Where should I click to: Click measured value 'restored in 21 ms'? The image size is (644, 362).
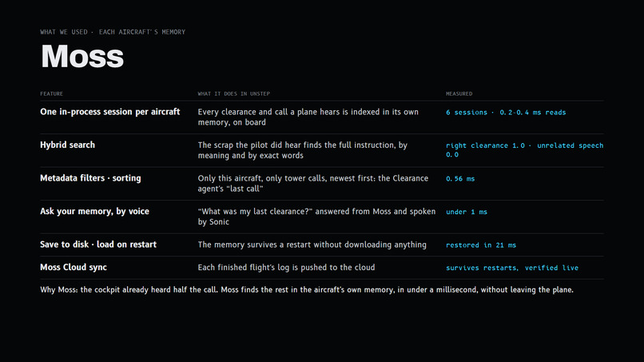coord(481,245)
